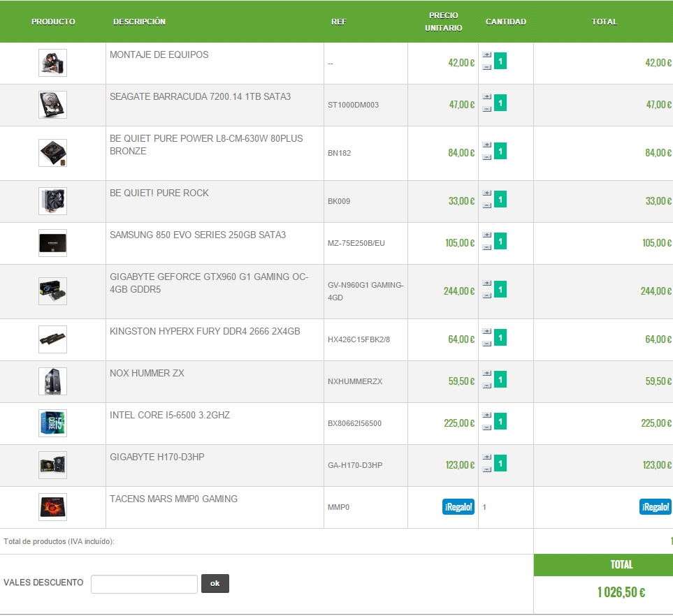The width and height of the screenshot is (673, 616).
Task: Open NOX HUMMER ZX description link
Action: tap(147, 373)
